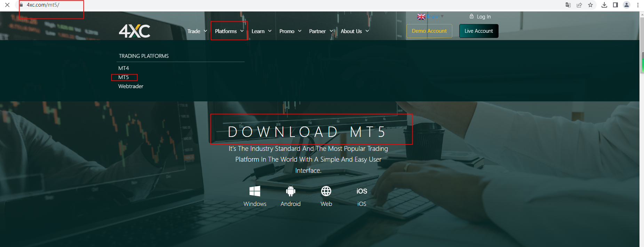Click the padlock icon beside Log In
Image resolution: width=644 pixels, height=247 pixels.
coord(472,16)
